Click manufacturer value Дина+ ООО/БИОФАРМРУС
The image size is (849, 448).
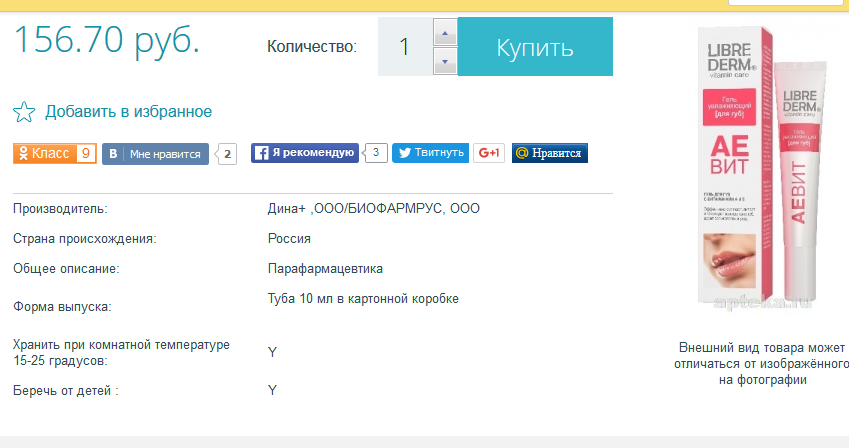tap(373, 208)
